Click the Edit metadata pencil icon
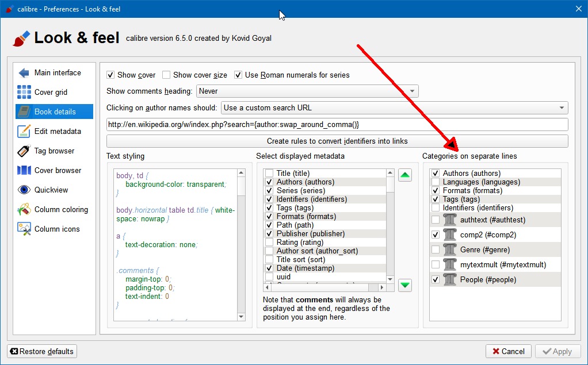Viewport: 588px width, 365px height. point(24,131)
